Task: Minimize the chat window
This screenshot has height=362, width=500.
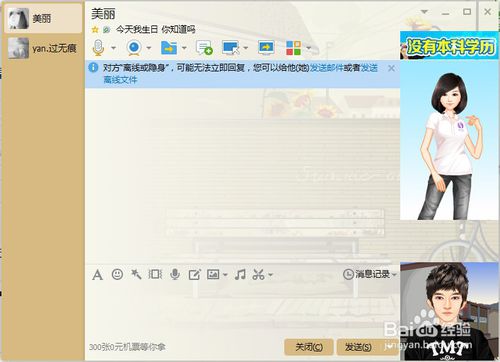Action: [x=445, y=13]
